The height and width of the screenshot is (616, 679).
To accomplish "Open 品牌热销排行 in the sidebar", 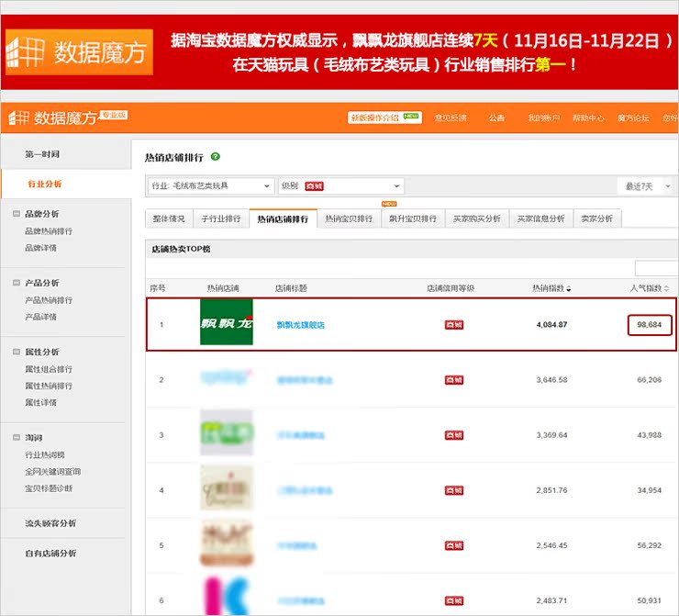I will point(49,231).
